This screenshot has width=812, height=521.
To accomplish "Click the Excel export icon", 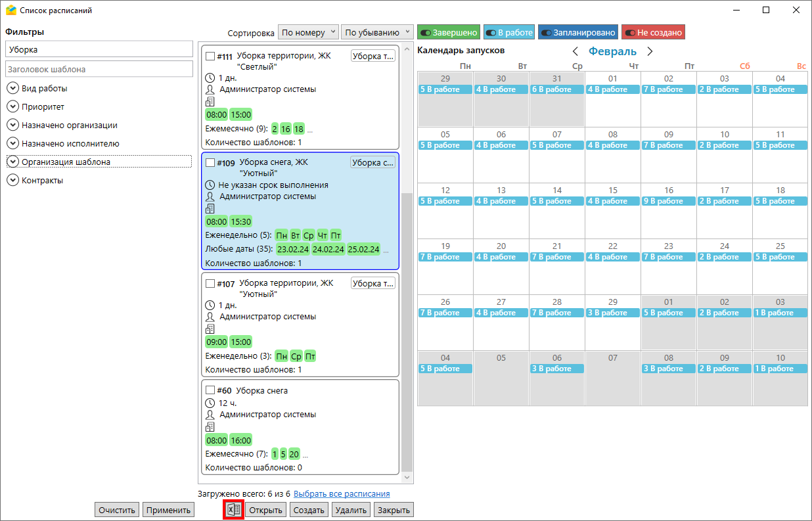I will coord(233,510).
